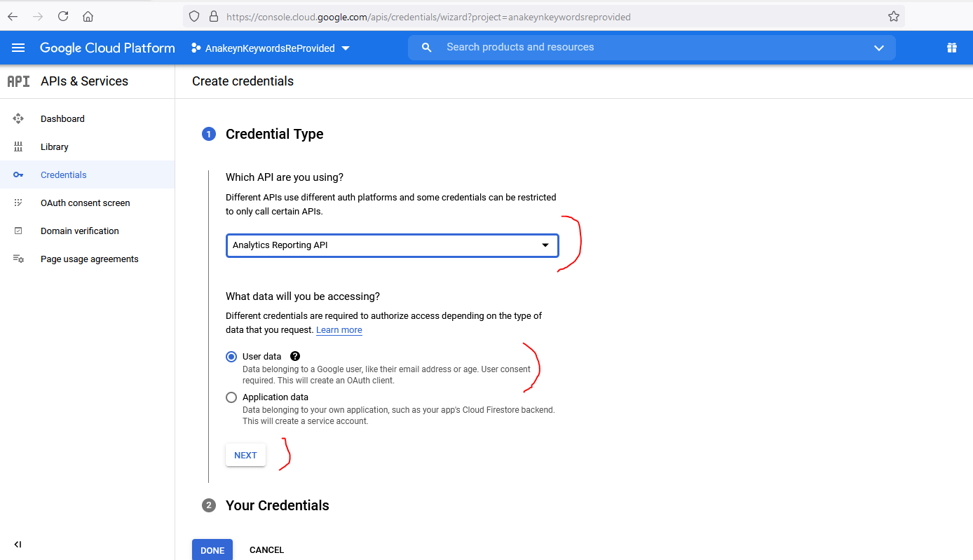
Task: Expand the search bar chevron
Action: pyautogui.click(x=879, y=48)
